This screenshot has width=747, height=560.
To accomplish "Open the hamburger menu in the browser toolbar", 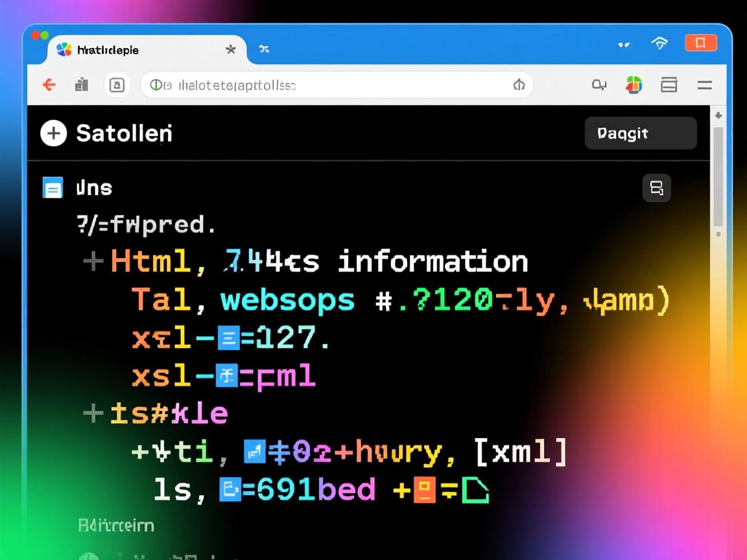I will (x=704, y=85).
